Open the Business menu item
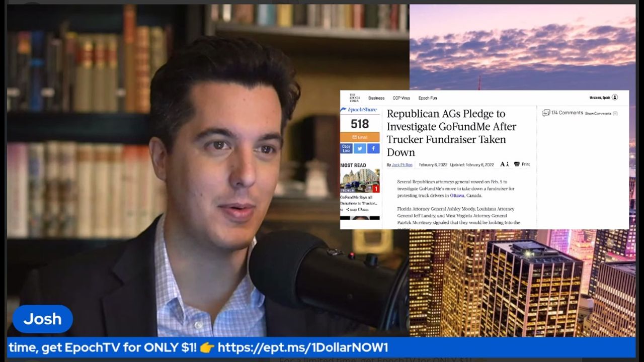Screen dimensions: 644x362 click(376, 98)
